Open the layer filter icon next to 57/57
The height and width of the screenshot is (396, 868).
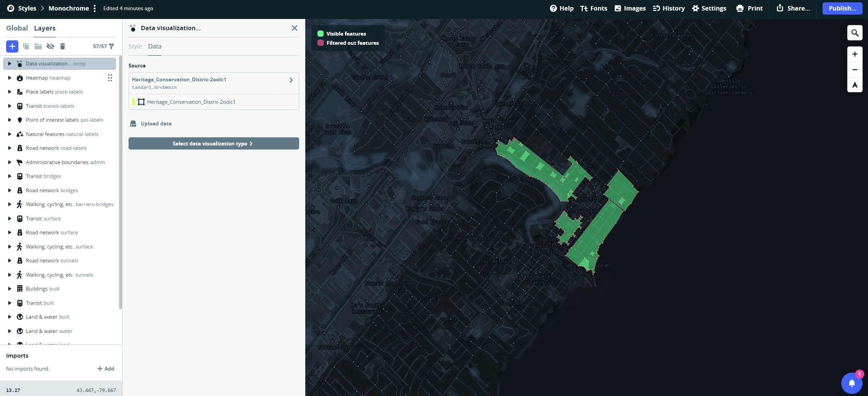pyautogui.click(x=112, y=46)
